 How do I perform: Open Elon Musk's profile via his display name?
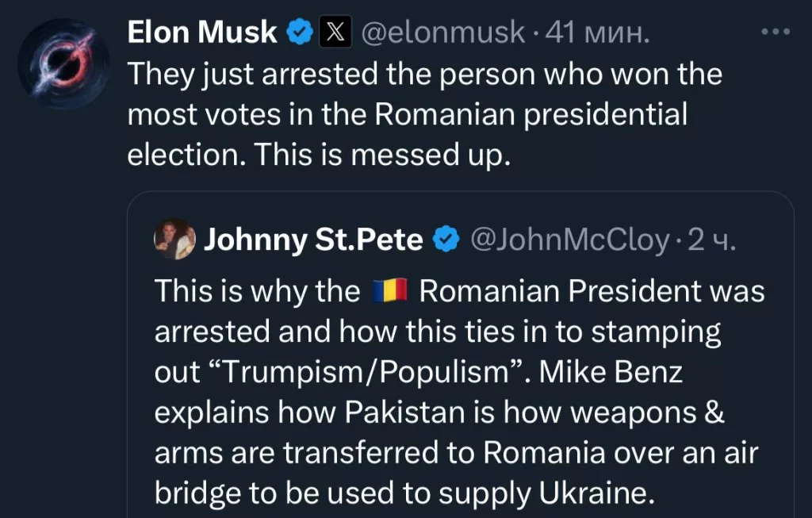coord(201,33)
